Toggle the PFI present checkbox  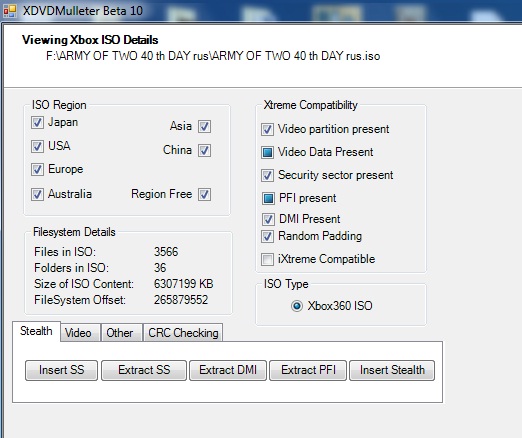268,198
